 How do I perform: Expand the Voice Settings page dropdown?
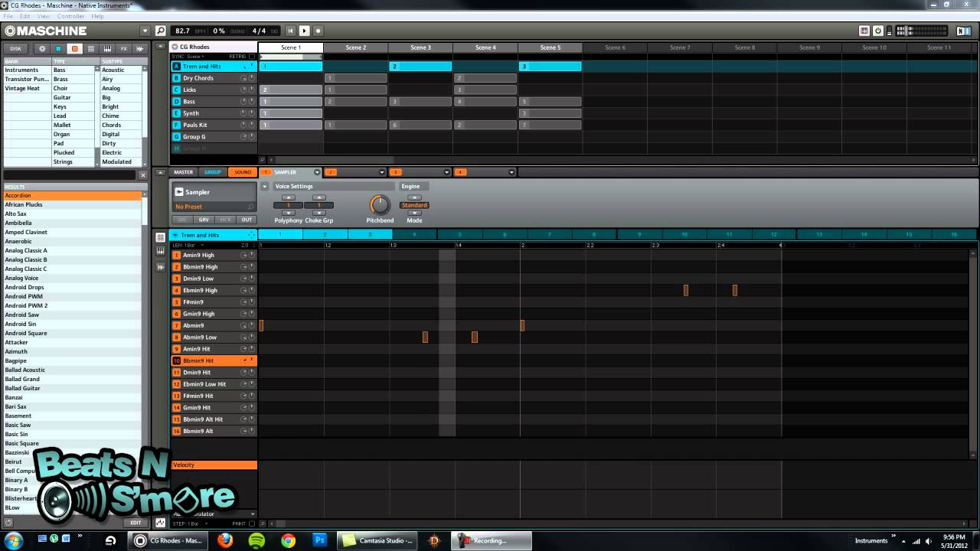tap(265, 186)
